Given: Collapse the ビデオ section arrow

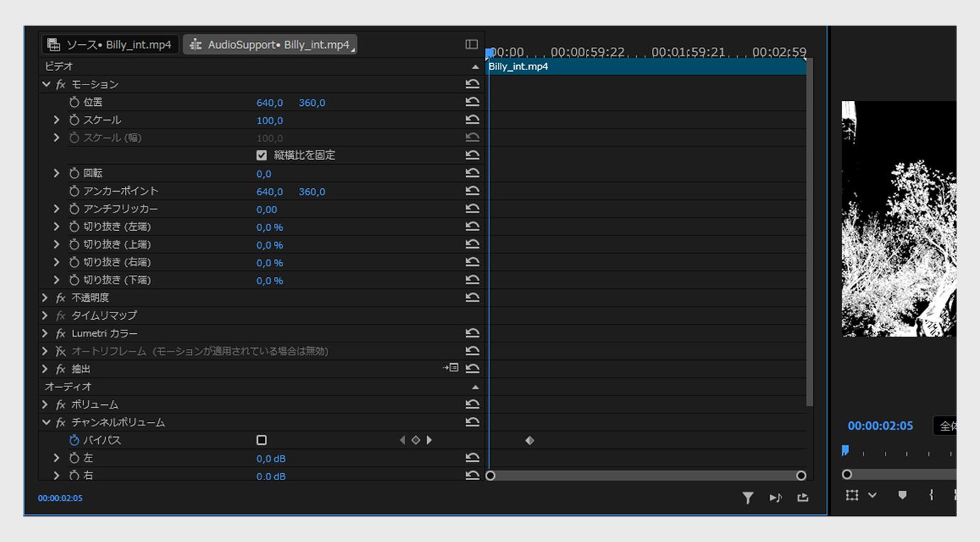Looking at the screenshot, I should click(x=475, y=67).
